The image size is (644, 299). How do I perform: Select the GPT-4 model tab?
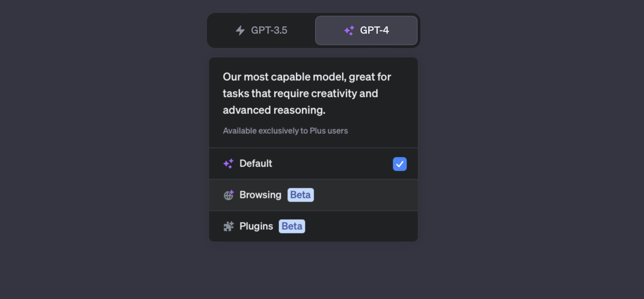[366, 30]
